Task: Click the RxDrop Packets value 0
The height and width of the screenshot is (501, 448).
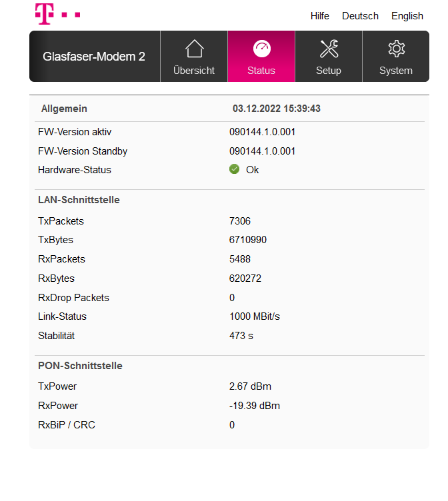Action: (232, 298)
